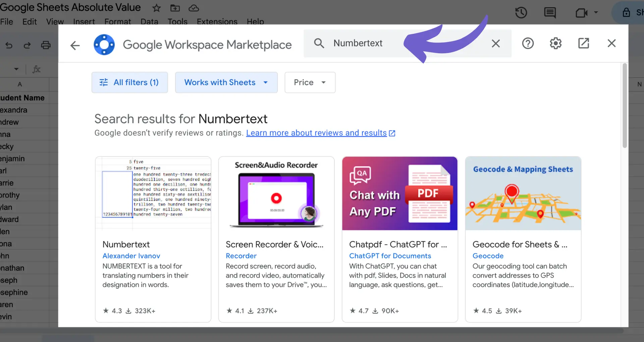The width and height of the screenshot is (644, 342).
Task: Close the Marketplace dialog
Action: click(x=611, y=43)
